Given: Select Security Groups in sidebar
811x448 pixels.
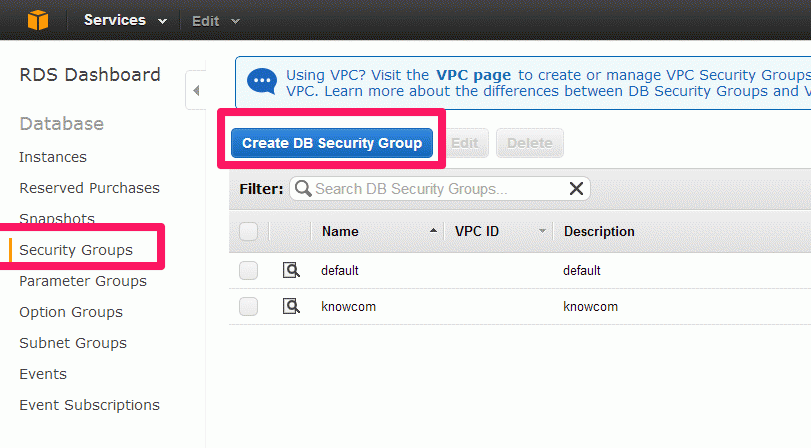Looking at the screenshot, I should coord(76,250).
